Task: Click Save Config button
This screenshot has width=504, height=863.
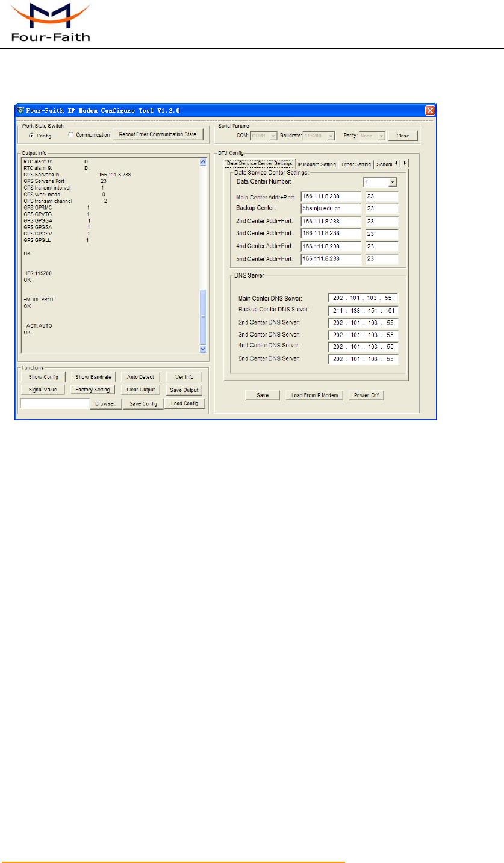Action: (x=143, y=403)
